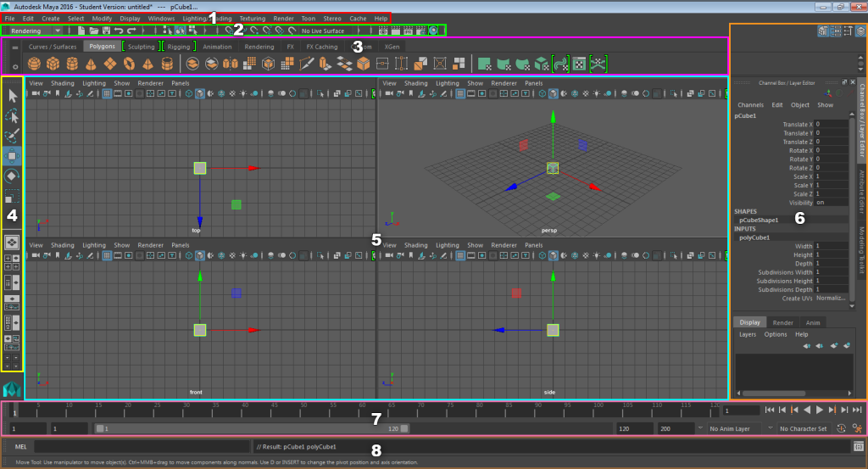Toggle wireframe shading in top viewport toolbar
The image size is (868, 469).
(189, 93)
